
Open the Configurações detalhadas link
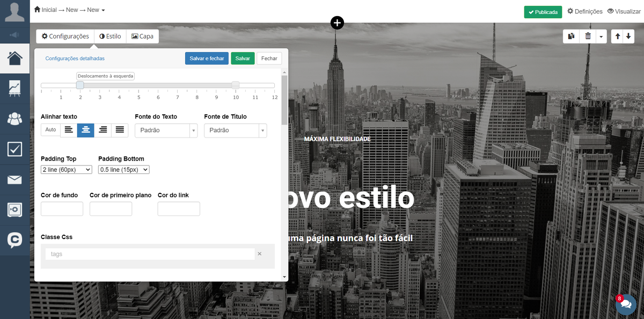click(75, 59)
